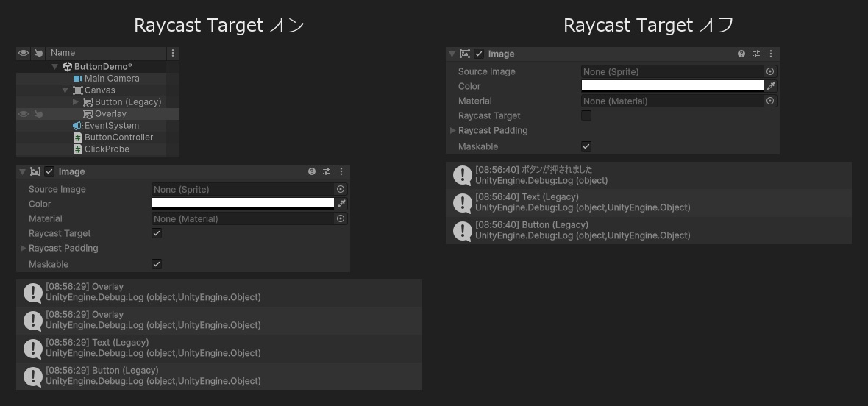Open presets for the right Image component
The image size is (868, 406).
(x=756, y=54)
